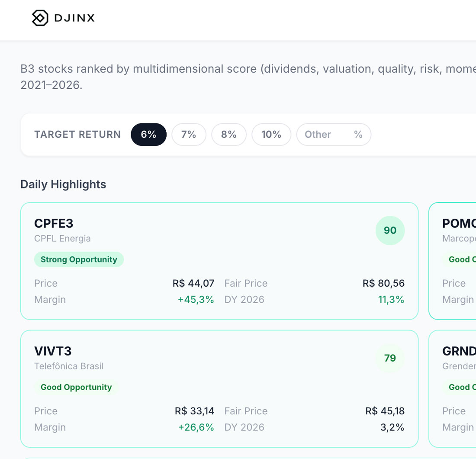476x459 pixels.
Task: Click the VIVT3 score badge 79
Action: pyautogui.click(x=390, y=358)
